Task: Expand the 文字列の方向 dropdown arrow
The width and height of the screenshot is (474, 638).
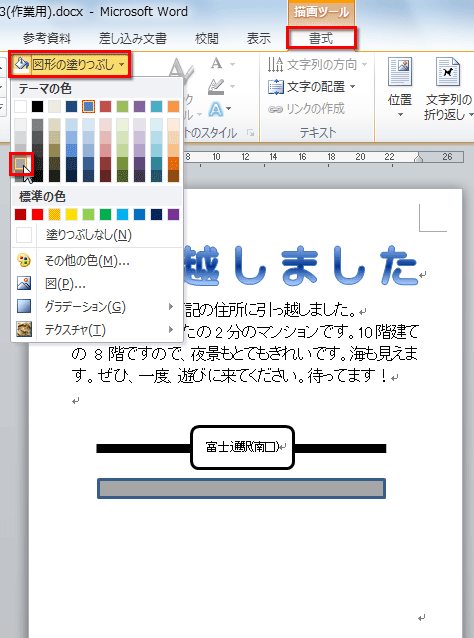Action: point(364,64)
